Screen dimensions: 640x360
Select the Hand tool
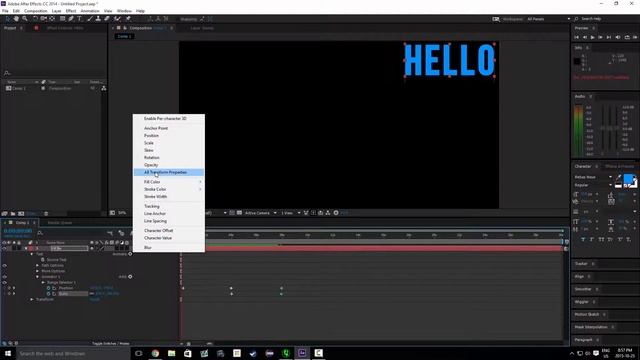coord(16,19)
